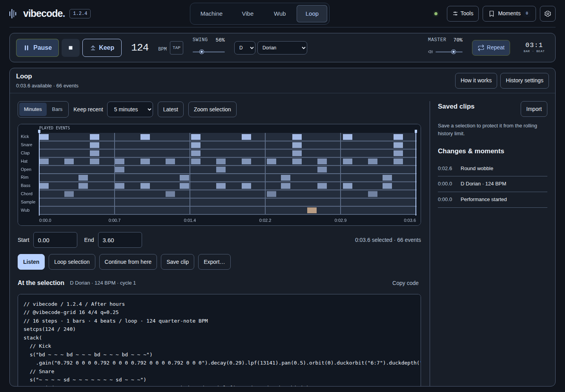Viewport: 565px width, 392px height.
Task: Click the Bass track label
Action: (x=26, y=185)
